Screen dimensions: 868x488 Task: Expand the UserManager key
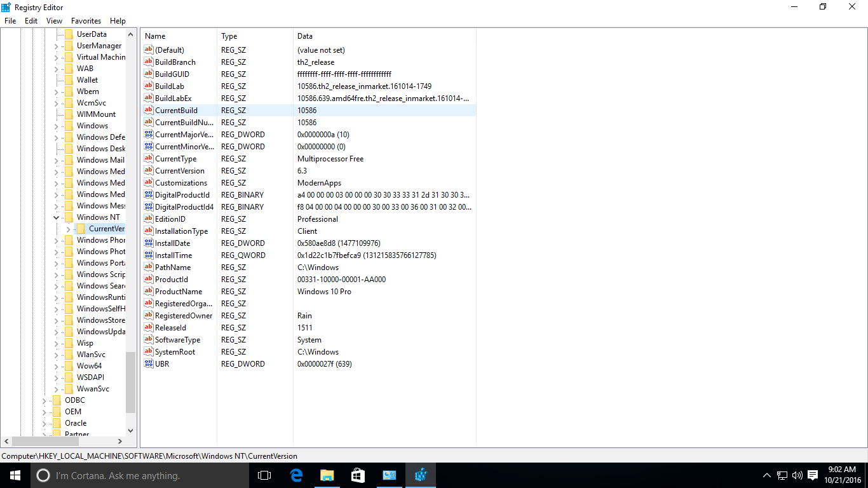pyautogui.click(x=56, y=46)
